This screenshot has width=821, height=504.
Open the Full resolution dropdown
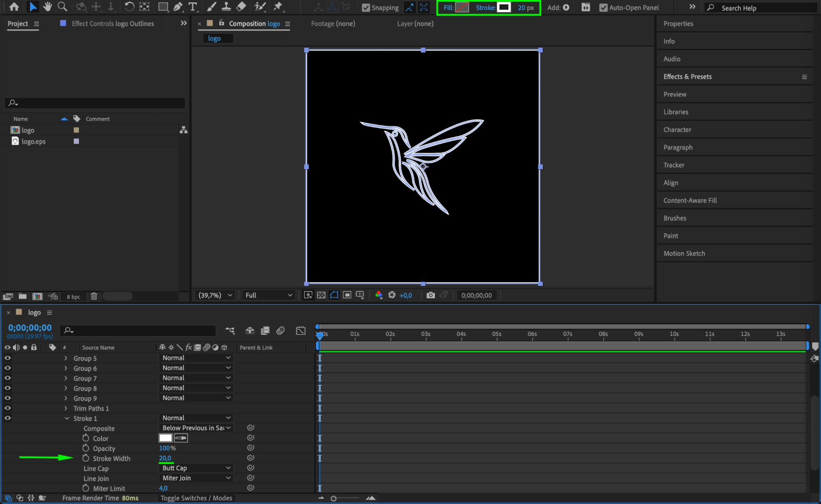(x=269, y=295)
